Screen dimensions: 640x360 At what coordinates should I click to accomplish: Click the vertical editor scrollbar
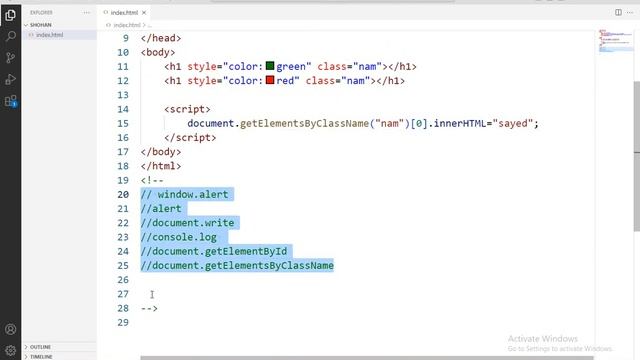coord(637,157)
